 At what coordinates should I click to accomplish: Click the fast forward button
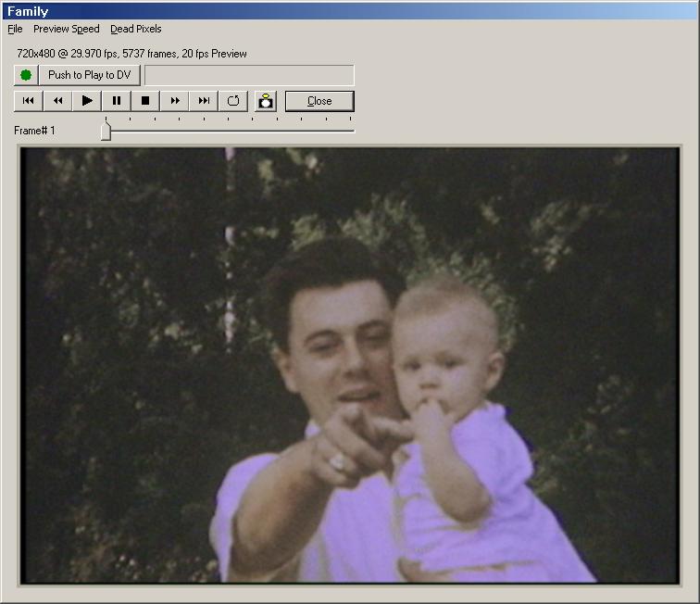pos(175,101)
